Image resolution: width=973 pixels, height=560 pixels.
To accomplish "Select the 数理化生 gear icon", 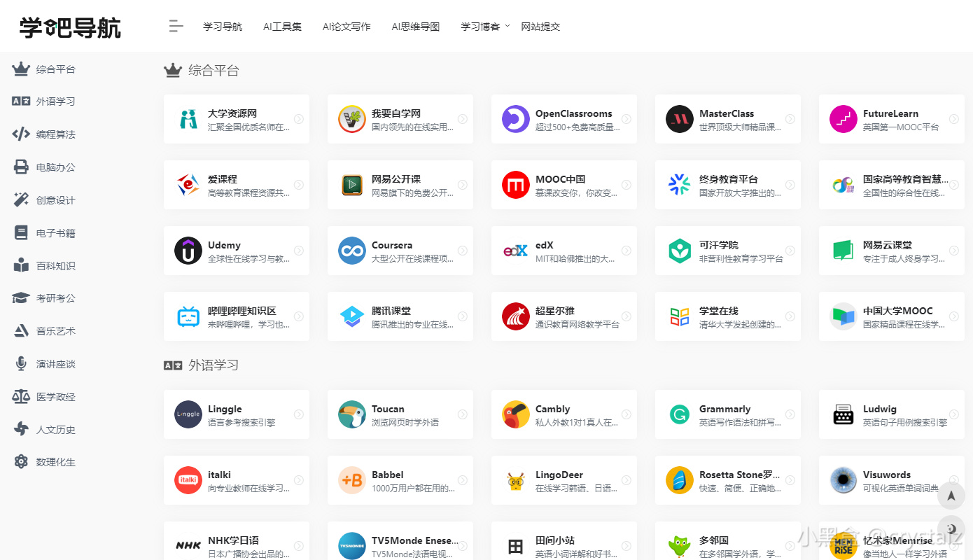I will click(x=20, y=461).
